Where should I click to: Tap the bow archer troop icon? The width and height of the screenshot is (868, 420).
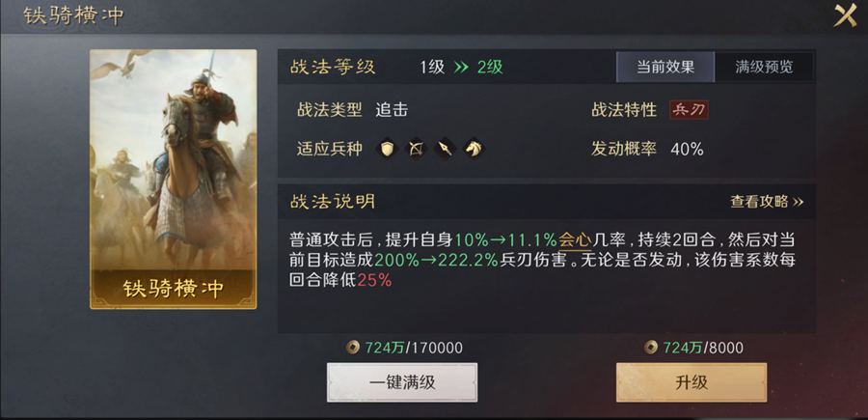point(416,149)
